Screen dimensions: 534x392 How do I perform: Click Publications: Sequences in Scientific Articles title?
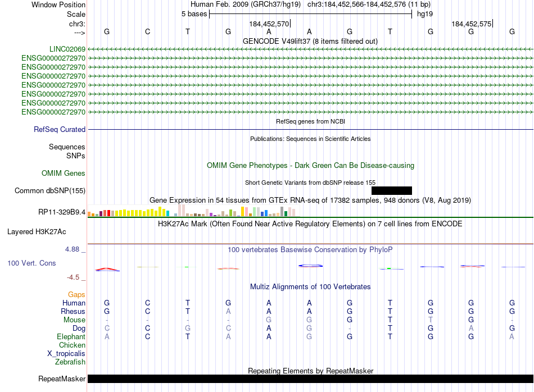click(310, 139)
